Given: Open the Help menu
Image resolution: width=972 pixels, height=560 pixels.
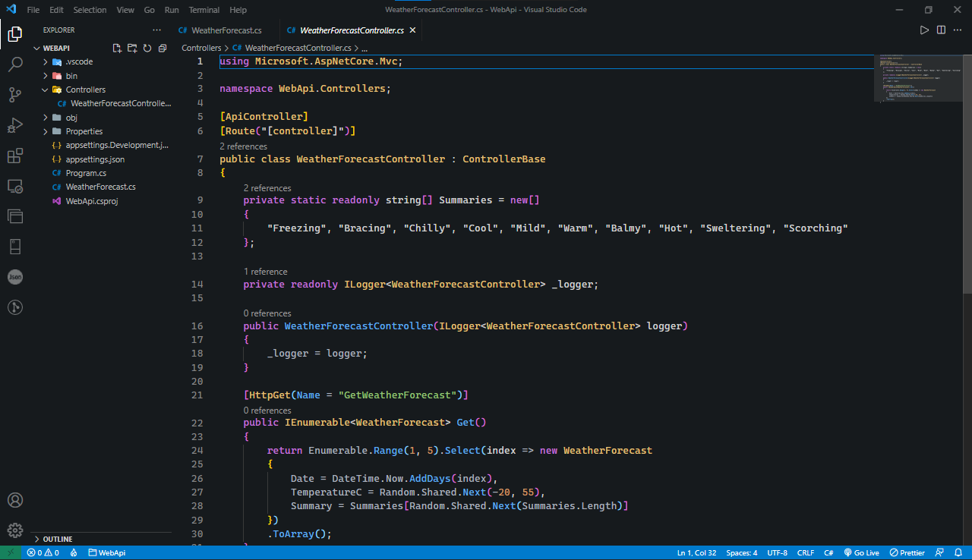Looking at the screenshot, I should [238, 10].
